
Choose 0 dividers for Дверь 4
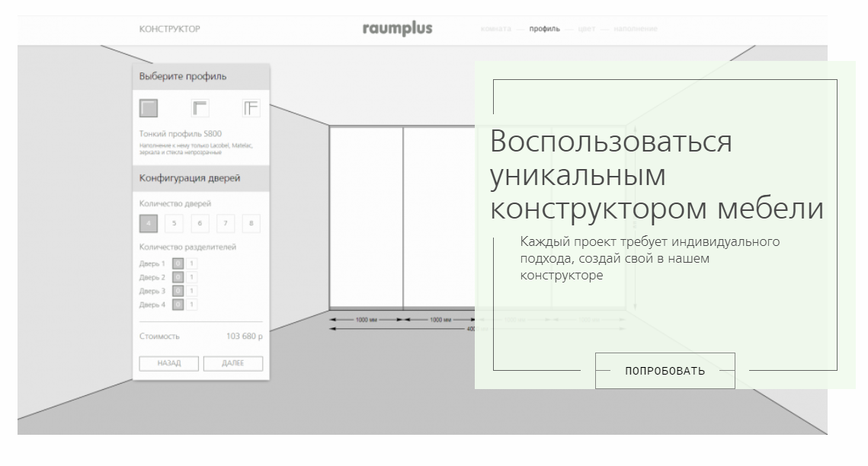point(178,305)
